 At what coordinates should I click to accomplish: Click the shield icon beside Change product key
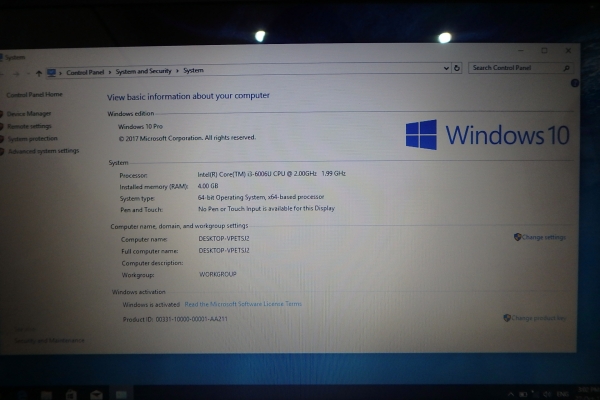pos(507,318)
